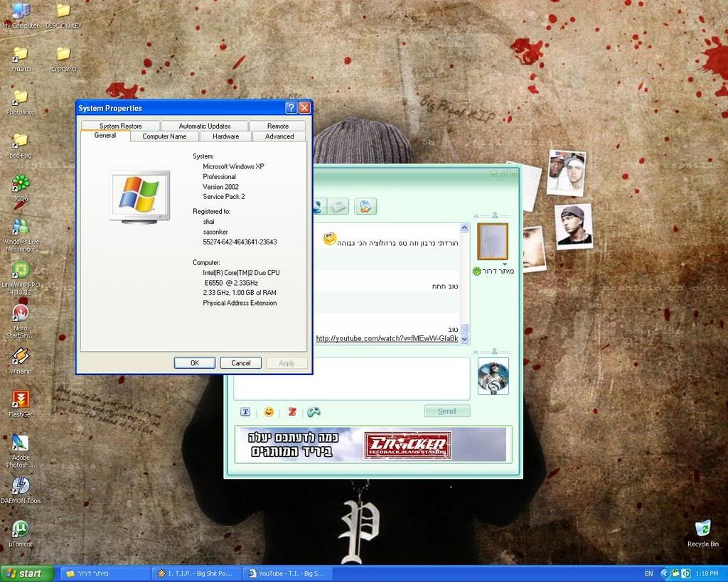
Task: Select the LimeWire PRO desktop shortcut
Action: (x=21, y=270)
